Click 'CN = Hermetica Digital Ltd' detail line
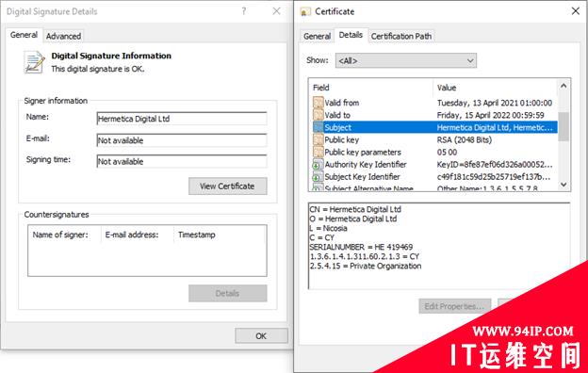The image size is (588, 373). pyautogui.click(x=355, y=209)
